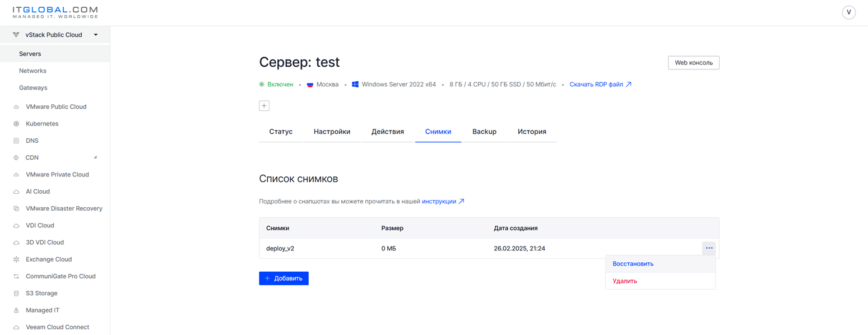Switch to the История tab
Viewport: 868px width, 335px height.
pos(532,132)
